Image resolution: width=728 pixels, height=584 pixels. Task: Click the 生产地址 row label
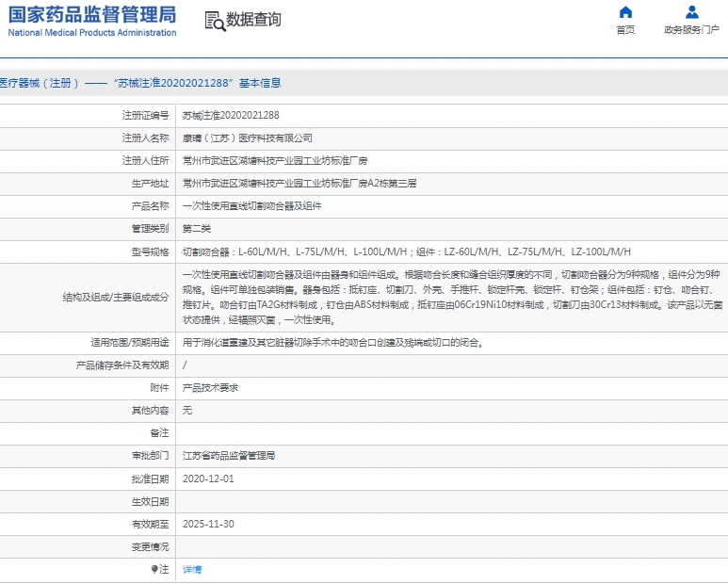150,184
